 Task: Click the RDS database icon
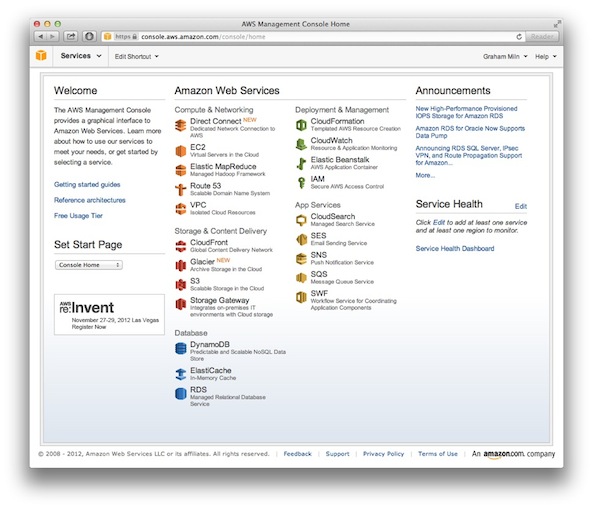coord(181,393)
